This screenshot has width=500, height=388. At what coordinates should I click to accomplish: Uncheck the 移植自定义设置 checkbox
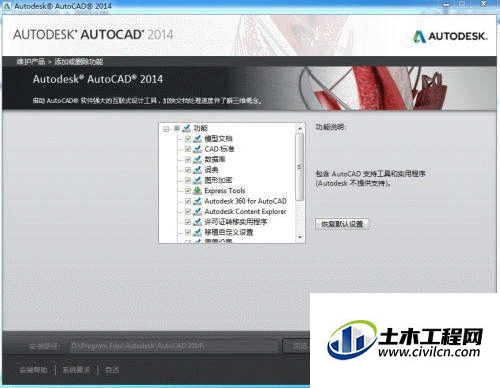tap(188, 232)
